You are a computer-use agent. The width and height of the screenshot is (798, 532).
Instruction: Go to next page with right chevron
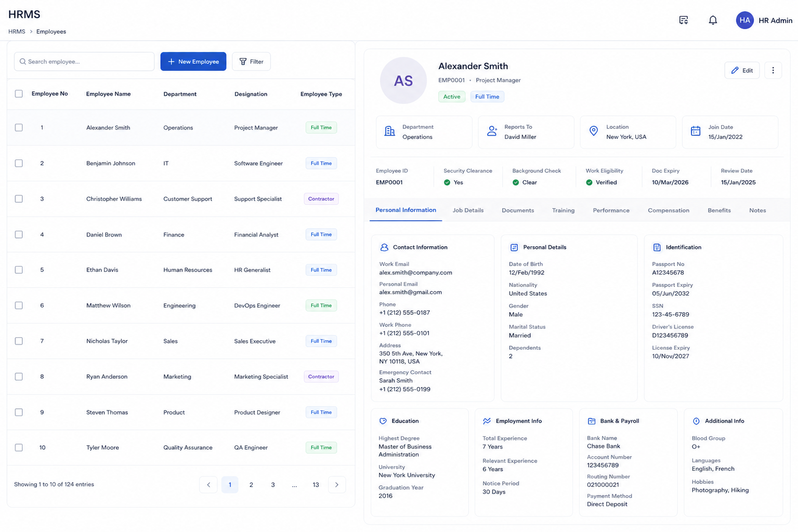coord(337,485)
